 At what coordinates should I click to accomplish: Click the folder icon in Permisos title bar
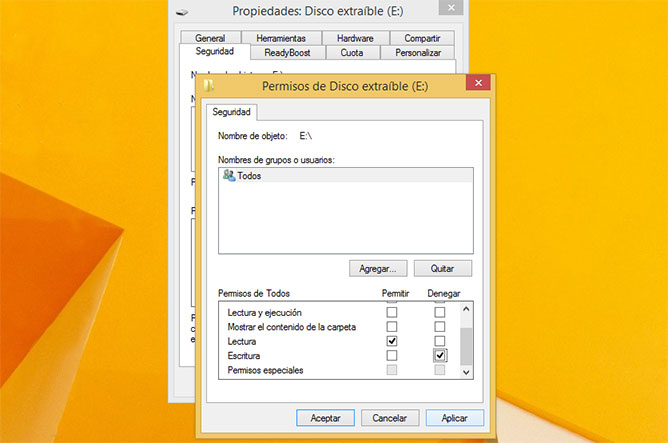click(208, 86)
